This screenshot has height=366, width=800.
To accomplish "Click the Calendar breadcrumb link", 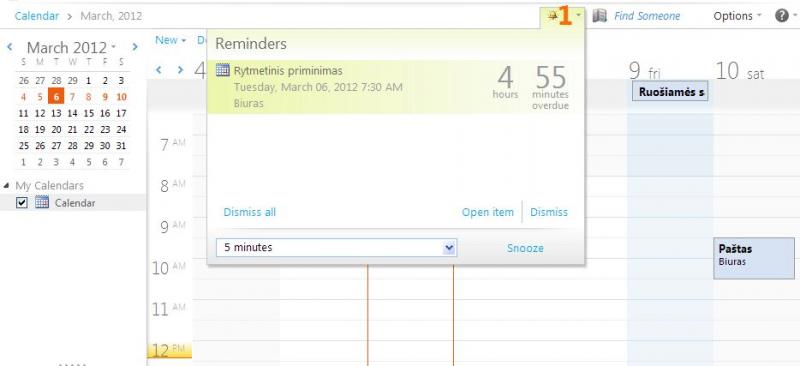I will click(37, 16).
